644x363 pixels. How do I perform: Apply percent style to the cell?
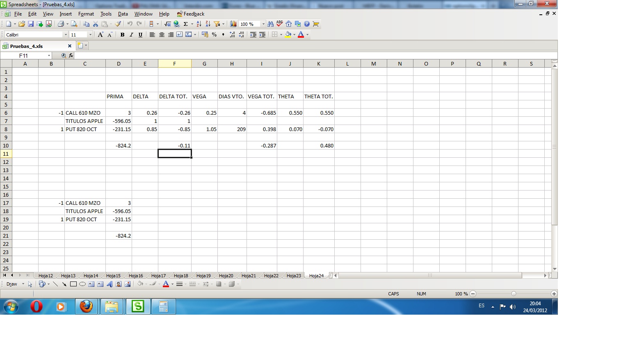pos(214,35)
